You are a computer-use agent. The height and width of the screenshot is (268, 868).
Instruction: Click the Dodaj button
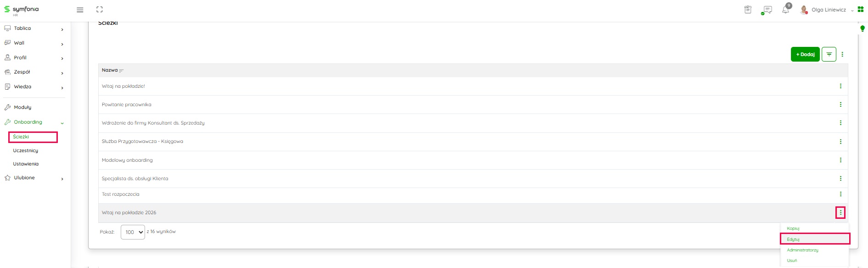(x=805, y=54)
